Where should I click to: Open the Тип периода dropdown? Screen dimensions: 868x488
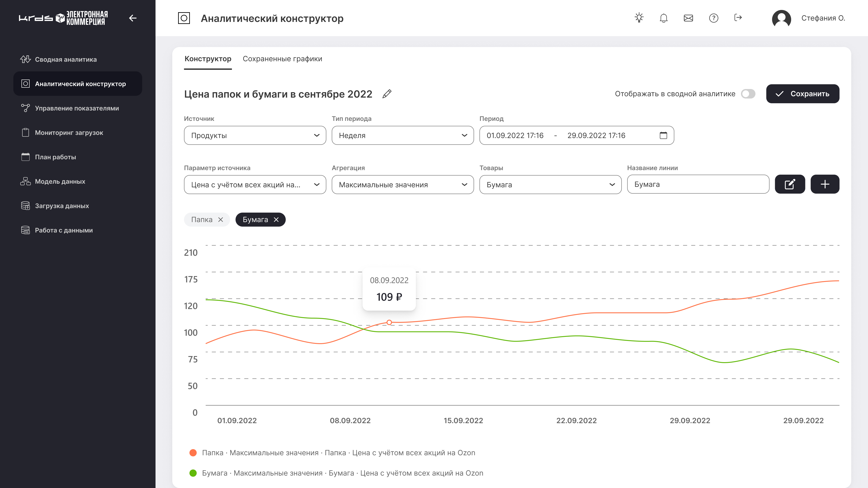pos(402,135)
